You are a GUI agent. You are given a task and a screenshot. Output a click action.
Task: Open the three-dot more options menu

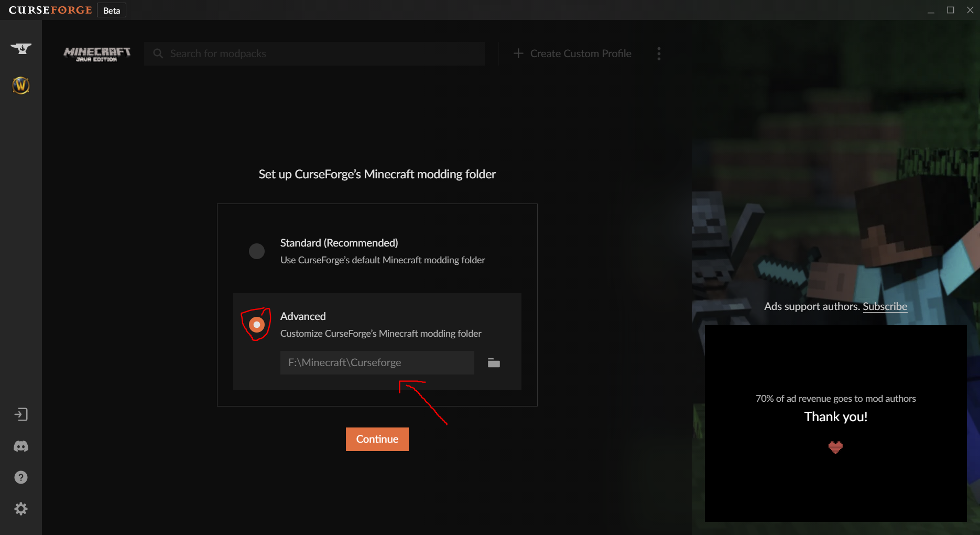659,53
